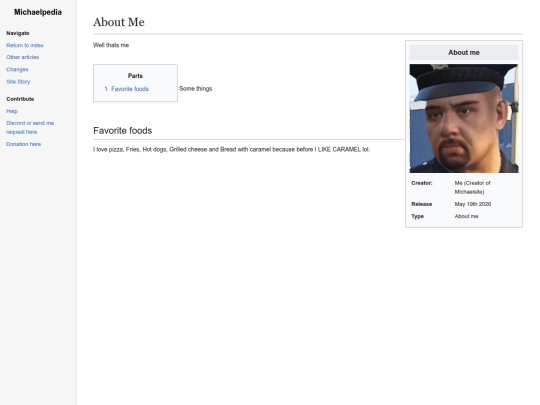The height and width of the screenshot is (405, 540).
Task: Click the Contribute sidebar heading
Action: [x=20, y=99]
